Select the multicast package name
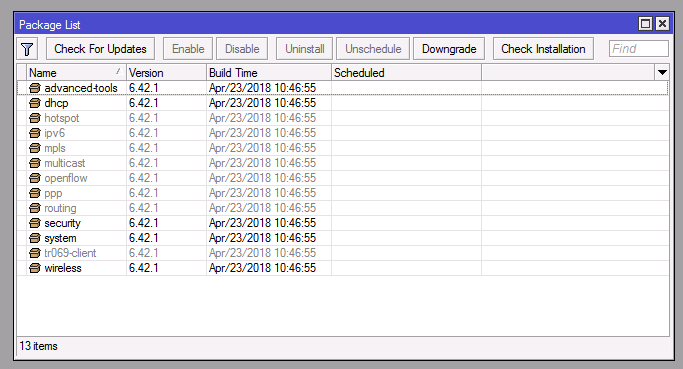Screen dimensions: 683x369 64,163
